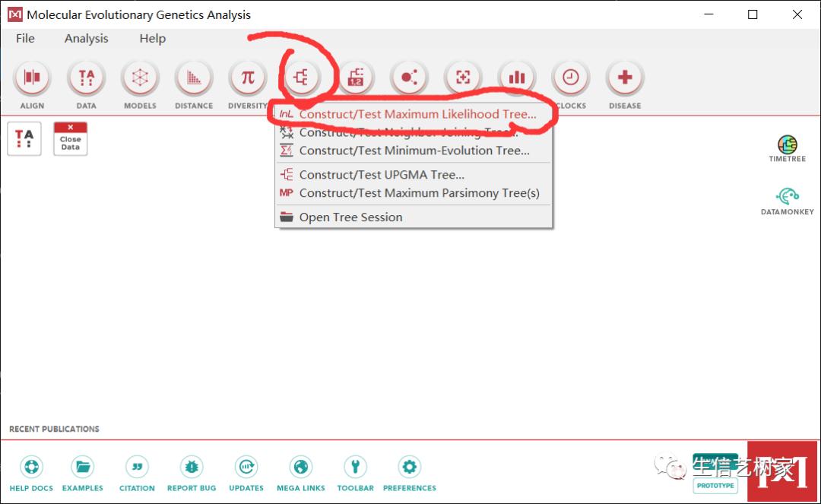The image size is (821, 504).
Task: Click the DISEASE plus icon
Action: [x=625, y=78]
